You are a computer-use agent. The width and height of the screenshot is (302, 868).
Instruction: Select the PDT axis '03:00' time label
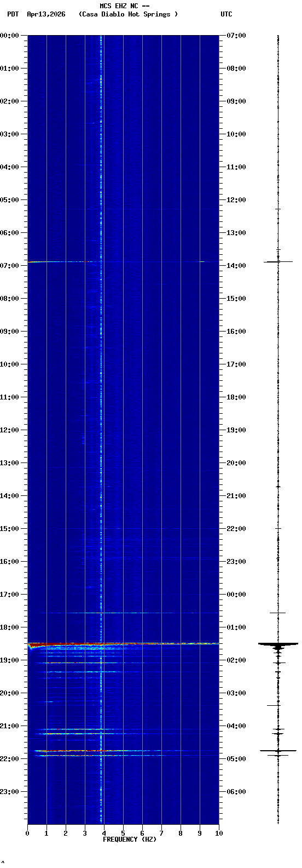(9, 134)
